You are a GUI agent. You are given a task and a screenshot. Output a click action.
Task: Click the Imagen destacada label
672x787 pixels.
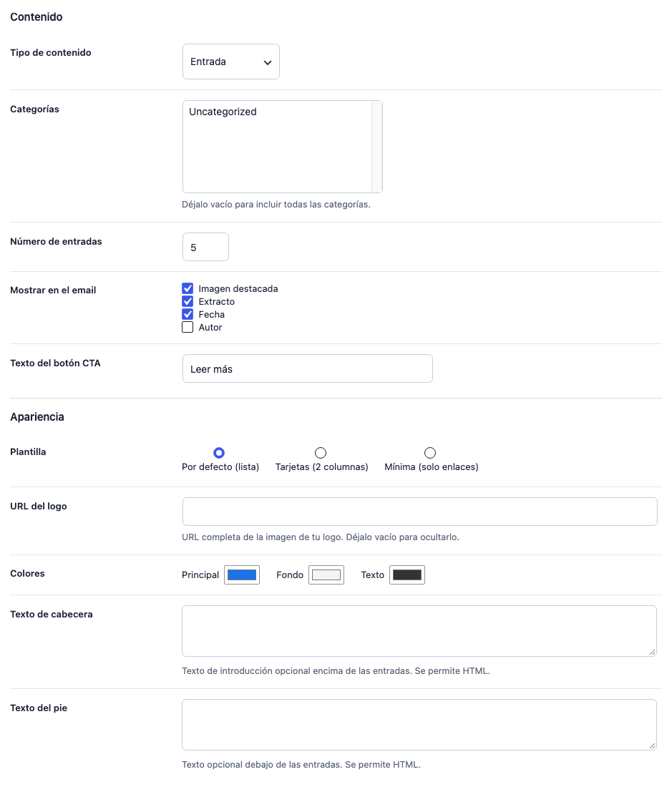(238, 288)
